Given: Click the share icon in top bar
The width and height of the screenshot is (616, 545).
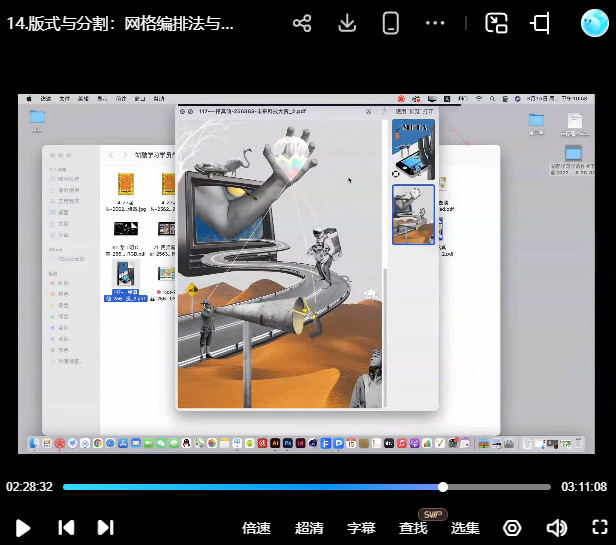Looking at the screenshot, I should click(x=302, y=24).
